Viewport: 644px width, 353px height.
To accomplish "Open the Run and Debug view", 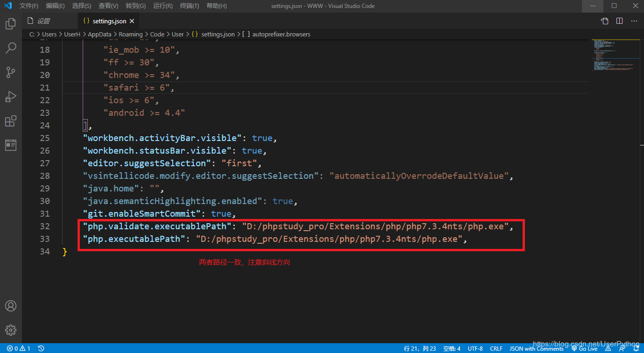I will click(11, 97).
